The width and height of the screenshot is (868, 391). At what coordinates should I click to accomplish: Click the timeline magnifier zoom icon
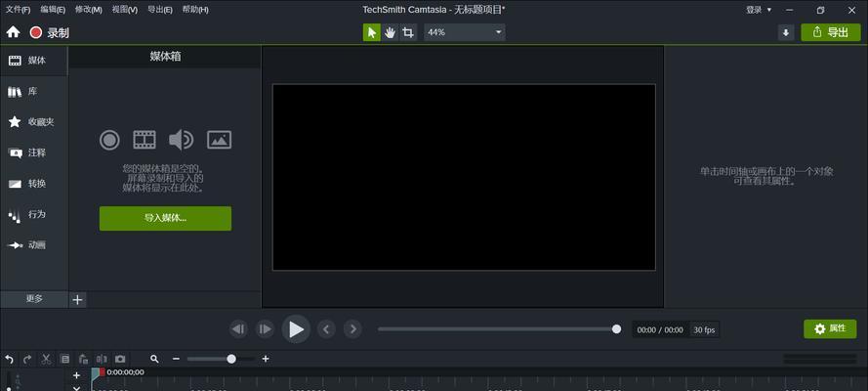coord(154,360)
